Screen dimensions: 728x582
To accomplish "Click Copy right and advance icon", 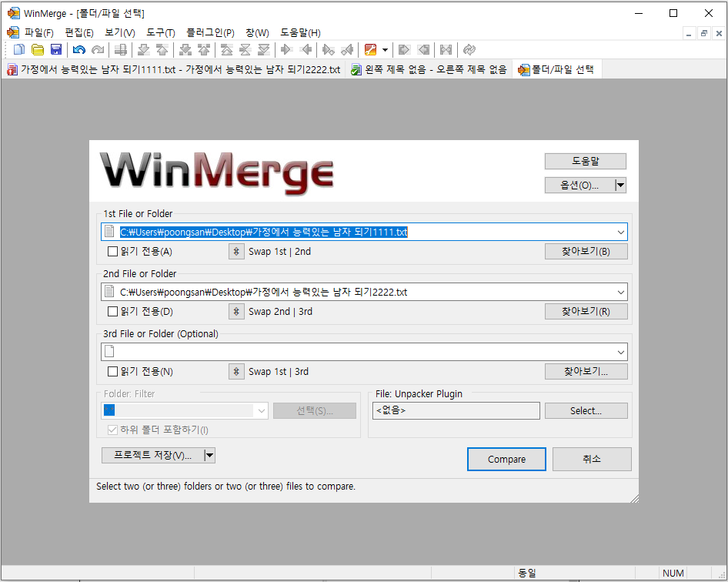I will click(329, 50).
